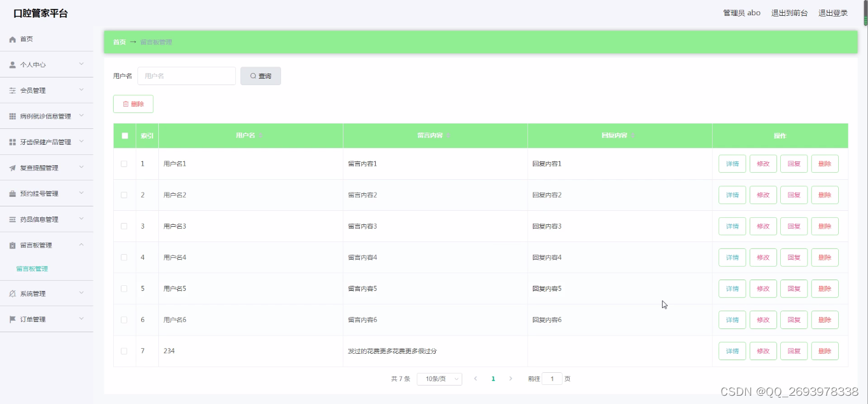Expand the 预约挂号管理 chevron

pos(81,193)
